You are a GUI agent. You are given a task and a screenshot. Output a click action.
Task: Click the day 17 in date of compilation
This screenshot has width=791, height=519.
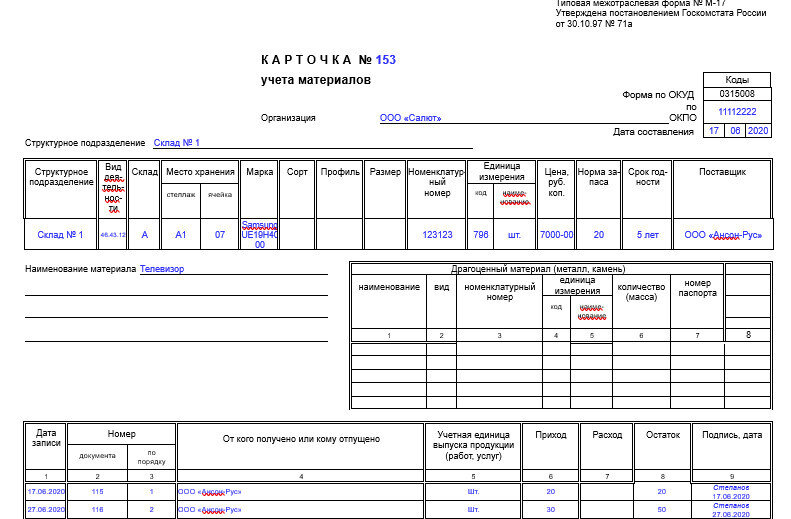pyautogui.click(x=714, y=131)
